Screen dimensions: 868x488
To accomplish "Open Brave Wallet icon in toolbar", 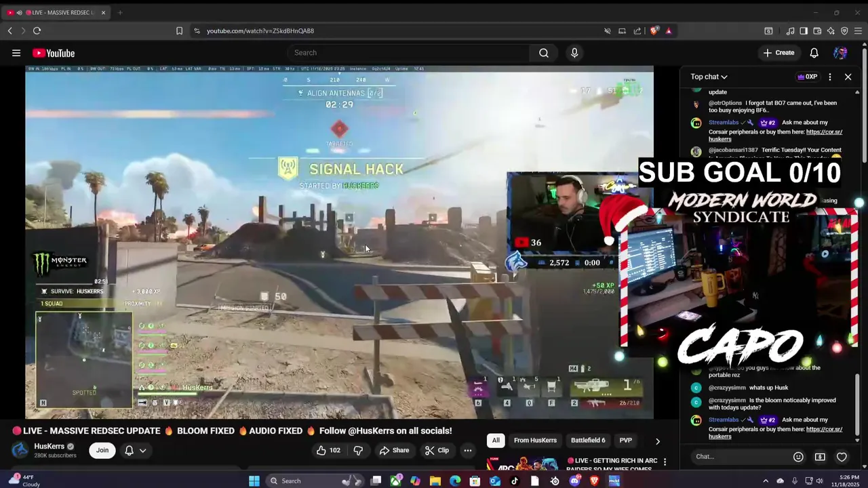I will point(817,30).
